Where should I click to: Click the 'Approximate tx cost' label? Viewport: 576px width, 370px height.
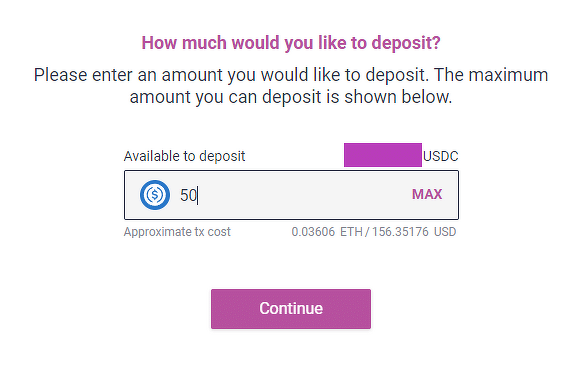(x=177, y=232)
